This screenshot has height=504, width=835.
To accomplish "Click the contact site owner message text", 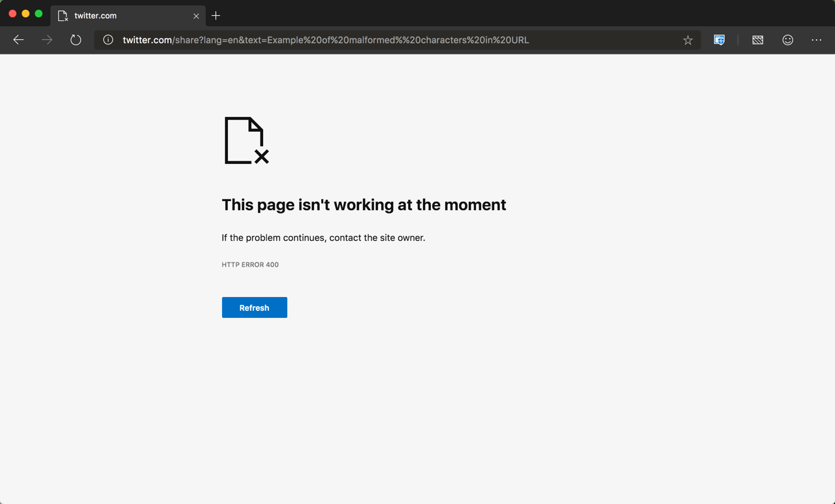I will click(x=323, y=238).
